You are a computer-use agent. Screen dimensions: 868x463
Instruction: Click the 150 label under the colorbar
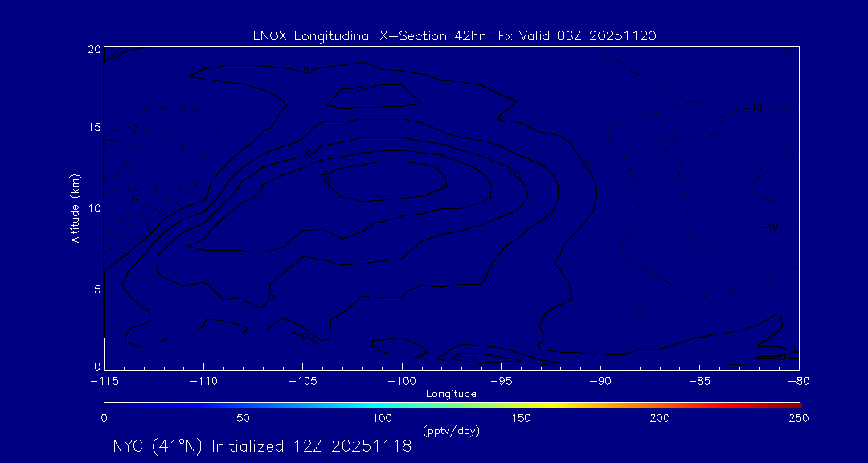point(521,419)
